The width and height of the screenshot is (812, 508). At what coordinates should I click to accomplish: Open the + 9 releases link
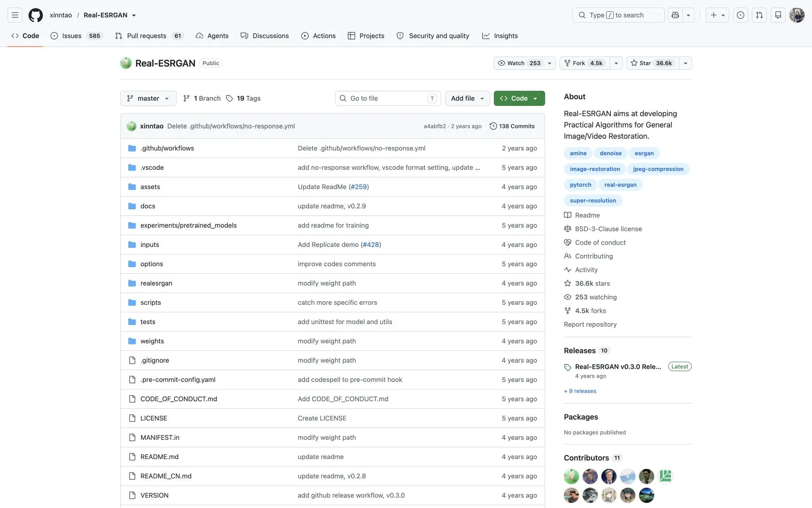(580, 391)
